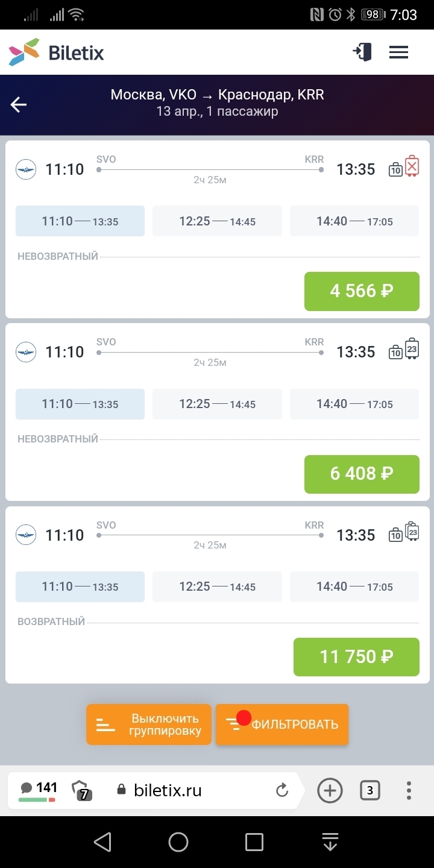Expand the НЕВОЗВРАТНЫЙ fare details in first card
This screenshot has width=434, height=868.
pyautogui.click(x=58, y=257)
